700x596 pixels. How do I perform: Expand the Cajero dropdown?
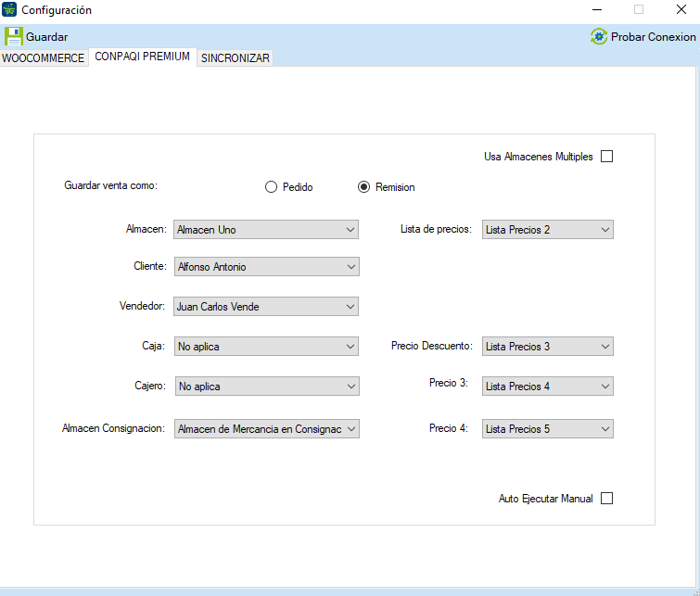click(x=267, y=387)
